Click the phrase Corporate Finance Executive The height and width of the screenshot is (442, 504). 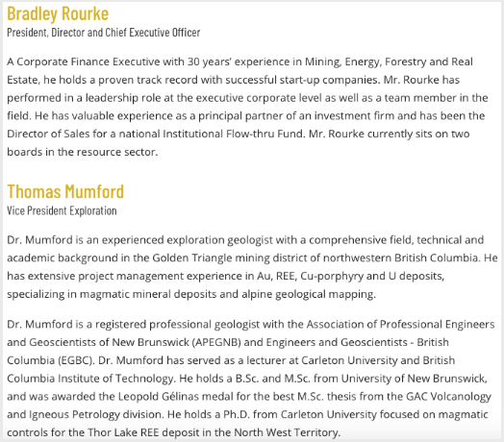[88, 61]
